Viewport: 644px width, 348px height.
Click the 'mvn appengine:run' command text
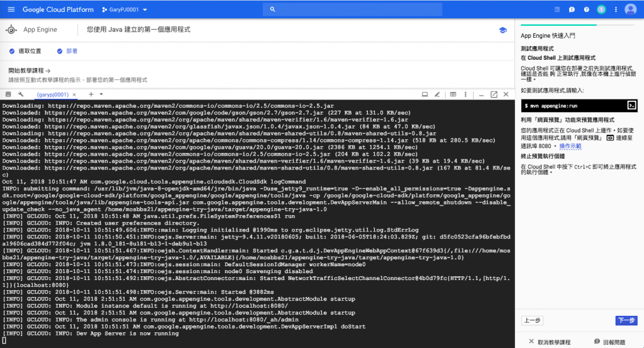click(x=553, y=106)
